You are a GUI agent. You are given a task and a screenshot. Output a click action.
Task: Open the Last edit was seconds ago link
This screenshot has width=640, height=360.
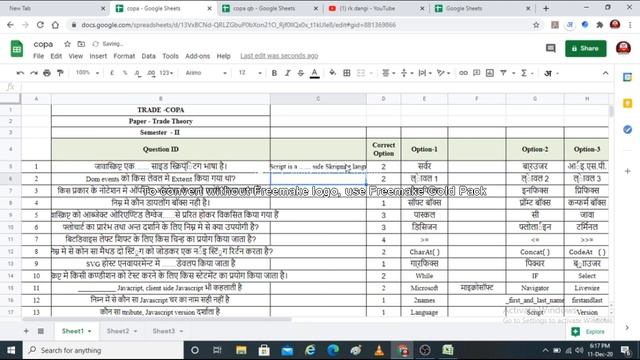(x=279, y=56)
